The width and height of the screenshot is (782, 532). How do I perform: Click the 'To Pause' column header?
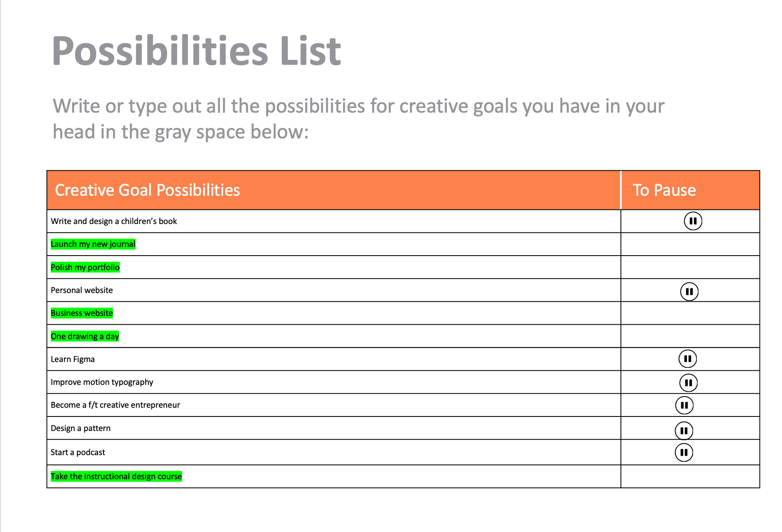664,190
